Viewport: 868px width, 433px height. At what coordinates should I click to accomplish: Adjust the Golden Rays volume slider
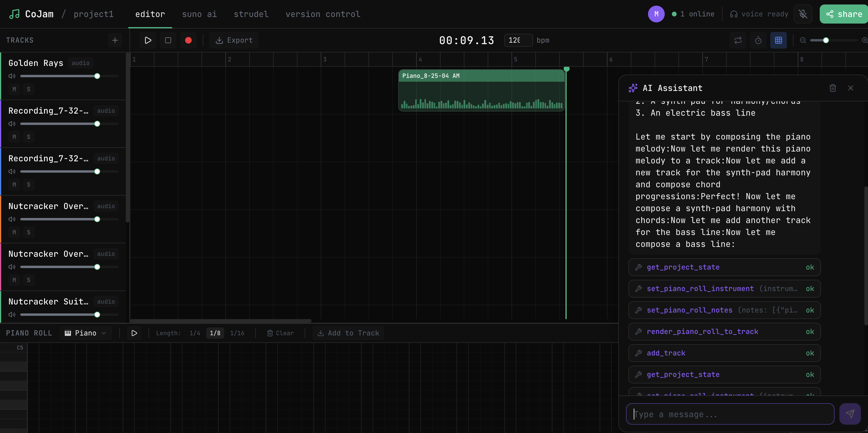[97, 76]
